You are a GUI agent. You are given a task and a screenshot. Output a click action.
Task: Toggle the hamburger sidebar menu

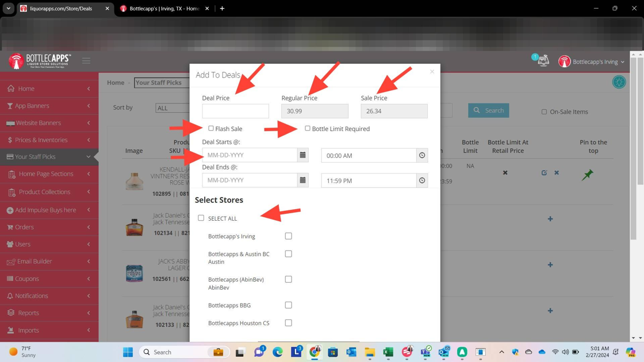[86, 61]
